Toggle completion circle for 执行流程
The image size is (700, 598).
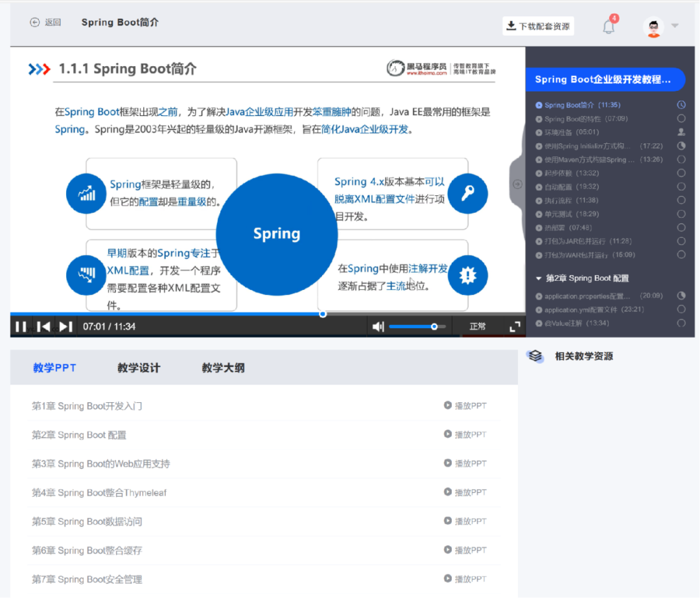[x=681, y=200]
